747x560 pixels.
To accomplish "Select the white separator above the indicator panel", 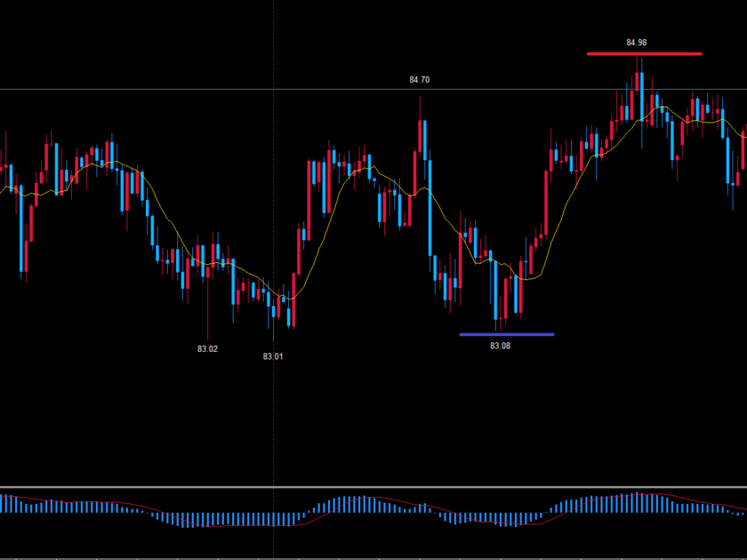I will (x=373, y=487).
